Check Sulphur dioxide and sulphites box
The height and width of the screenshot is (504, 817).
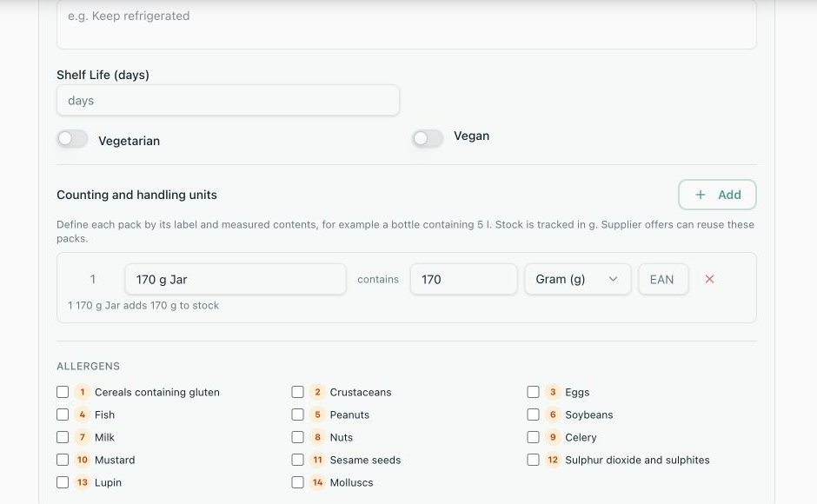tap(533, 460)
